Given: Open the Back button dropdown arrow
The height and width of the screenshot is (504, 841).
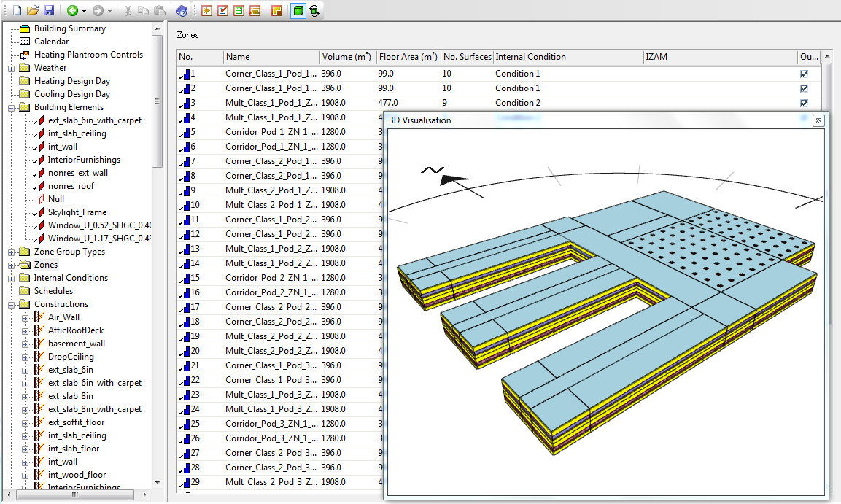Looking at the screenshot, I should click(84, 10).
